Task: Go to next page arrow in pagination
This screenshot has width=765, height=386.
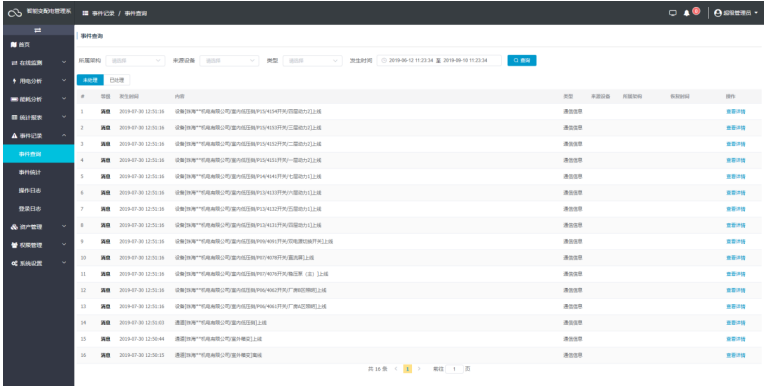Action: pos(419,369)
